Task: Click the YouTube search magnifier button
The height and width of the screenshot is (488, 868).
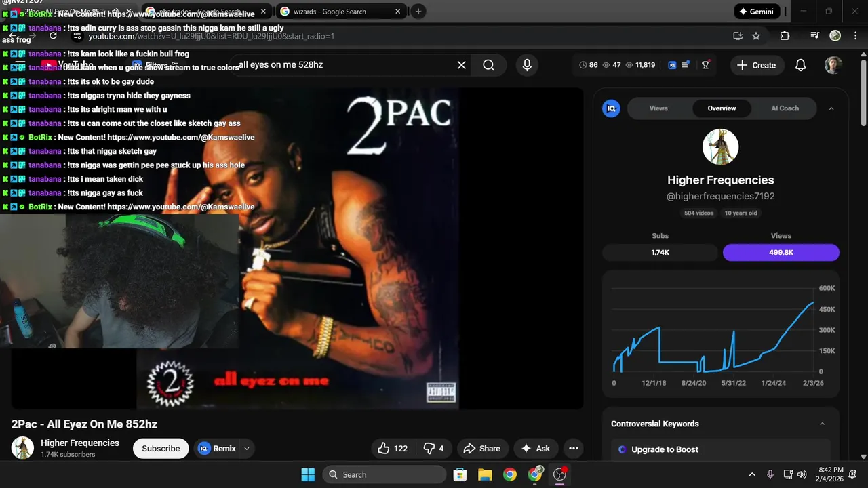Action: 488,65
